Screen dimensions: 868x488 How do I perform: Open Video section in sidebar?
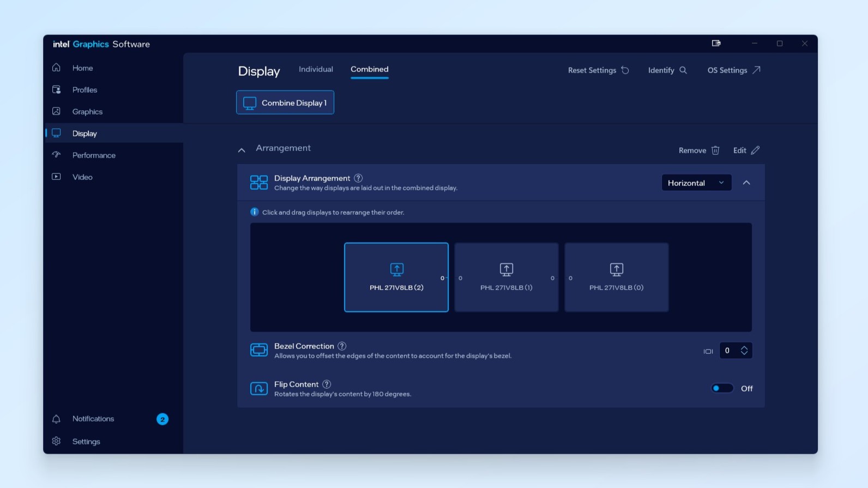coord(113,177)
